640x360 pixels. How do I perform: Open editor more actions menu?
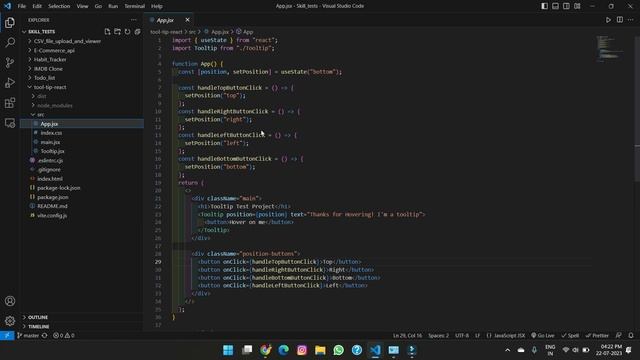point(631,20)
